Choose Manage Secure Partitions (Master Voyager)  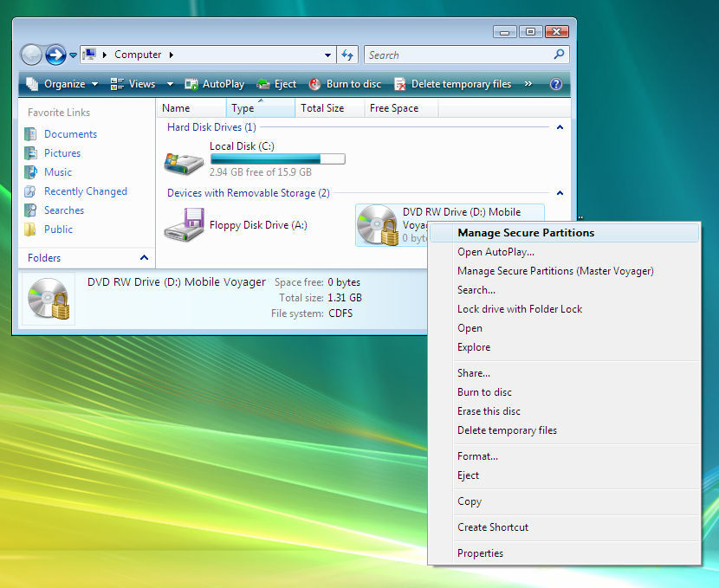pyautogui.click(x=564, y=271)
